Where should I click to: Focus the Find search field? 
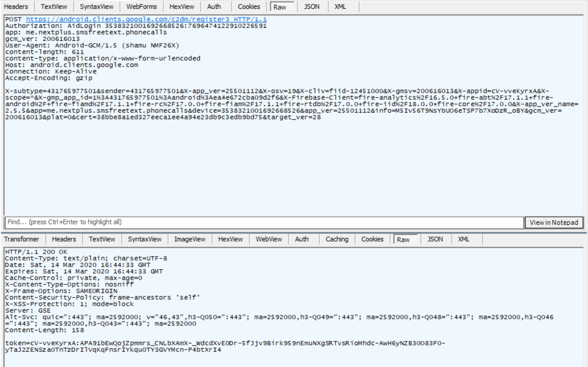click(264, 222)
